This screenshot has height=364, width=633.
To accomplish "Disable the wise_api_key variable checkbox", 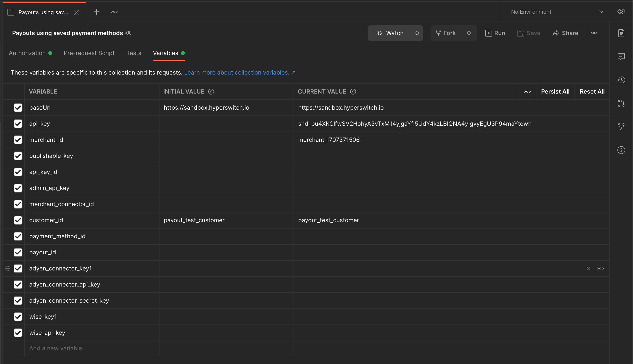I will 18,333.
